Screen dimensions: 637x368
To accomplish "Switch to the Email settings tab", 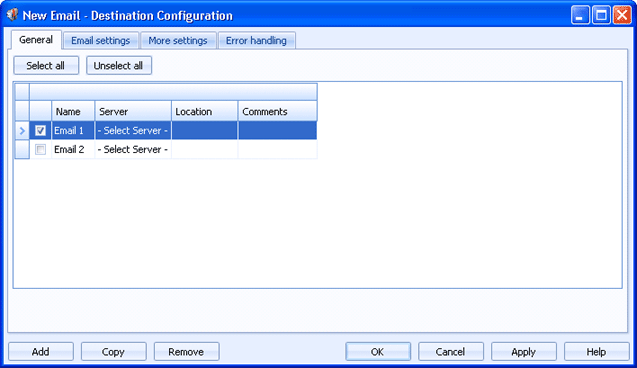I will tap(101, 41).
